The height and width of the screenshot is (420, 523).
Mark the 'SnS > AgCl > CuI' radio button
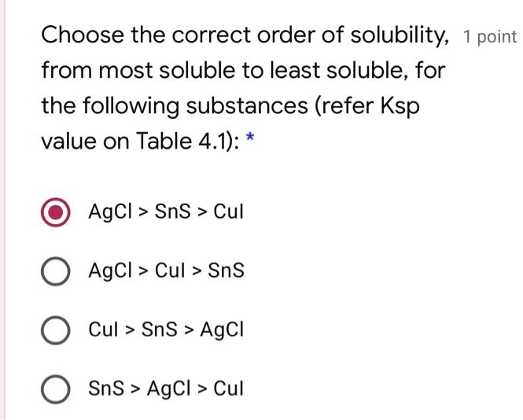click(55, 389)
